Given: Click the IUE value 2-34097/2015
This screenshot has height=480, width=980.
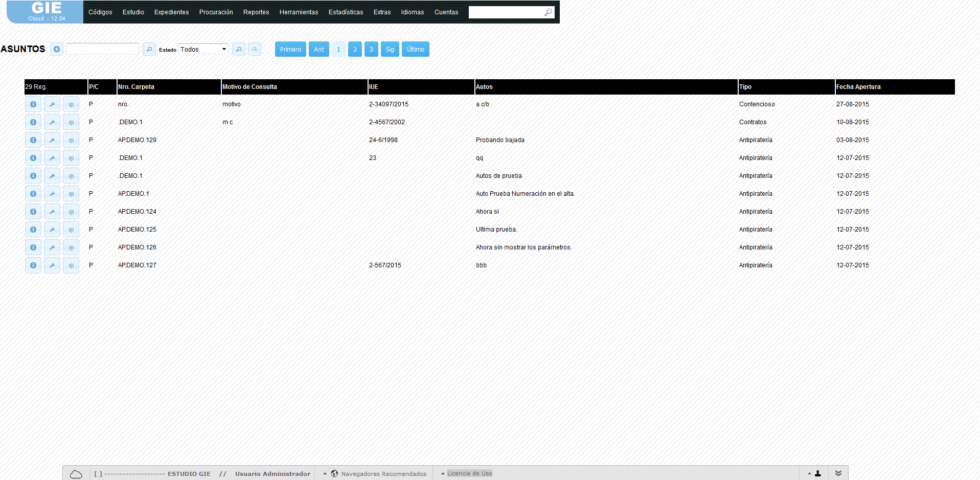Looking at the screenshot, I should click(x=389, y=104).
